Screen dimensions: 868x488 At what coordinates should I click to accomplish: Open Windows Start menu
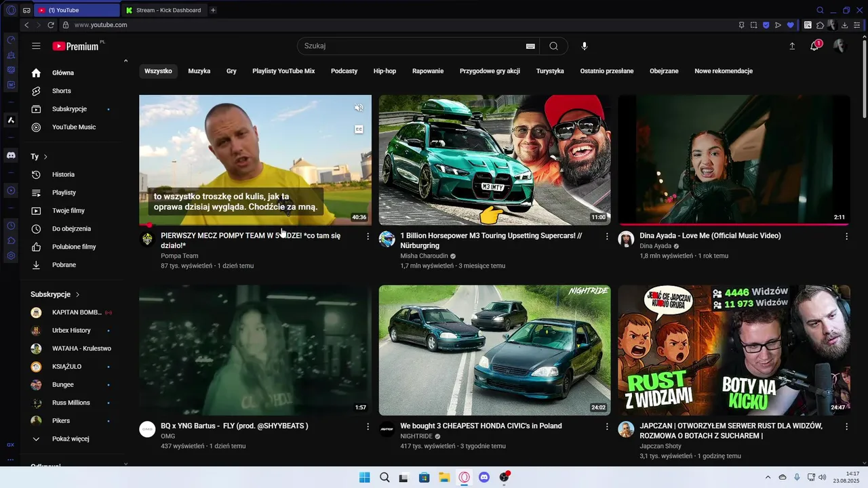click(x=364, y=477)
